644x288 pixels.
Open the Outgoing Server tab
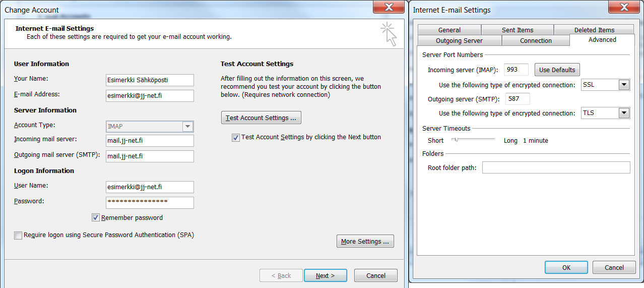[x=459, y=40]
